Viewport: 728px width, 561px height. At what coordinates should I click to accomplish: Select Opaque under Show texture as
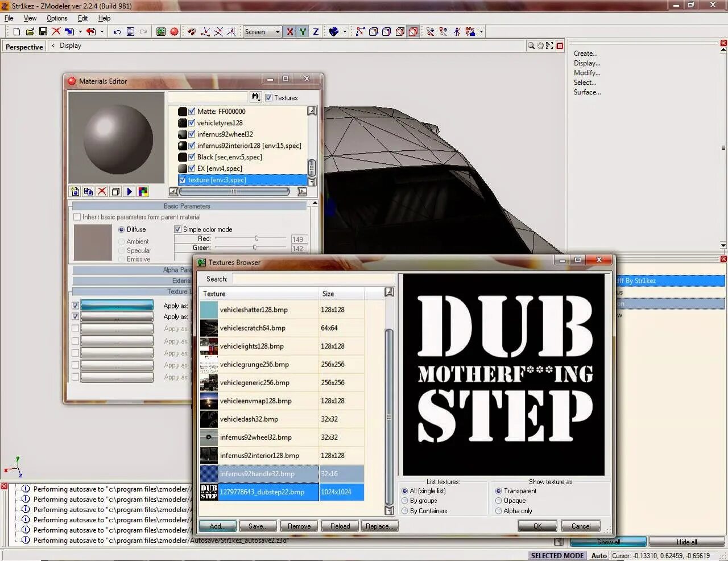pyautogui.click(x=498, y=501)
